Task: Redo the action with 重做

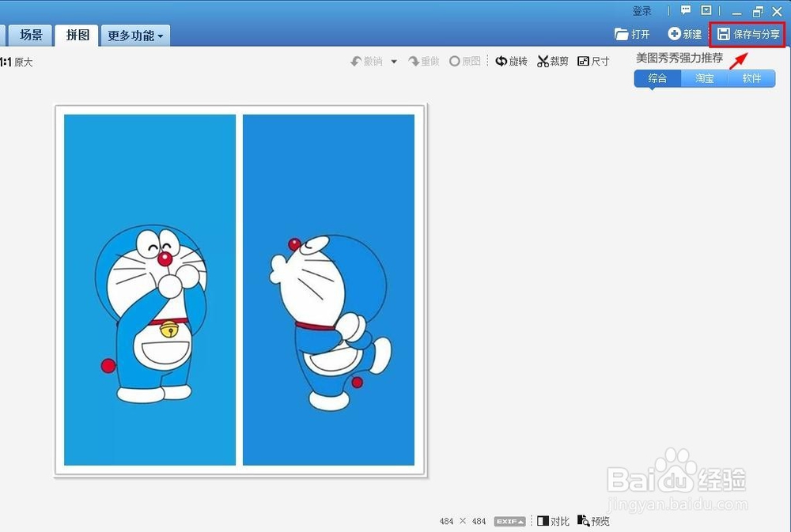Action: tap(424, 61)
